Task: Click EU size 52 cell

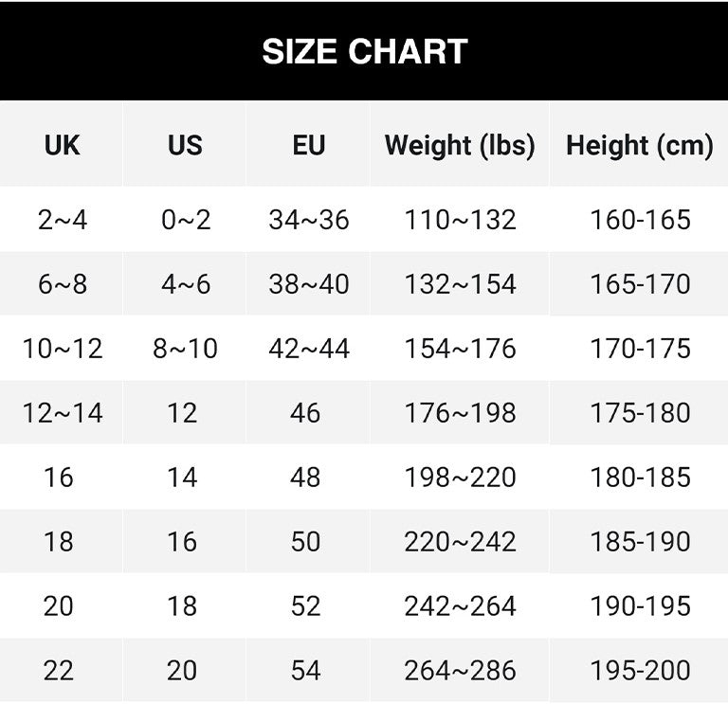Action: tap(305, 606)
